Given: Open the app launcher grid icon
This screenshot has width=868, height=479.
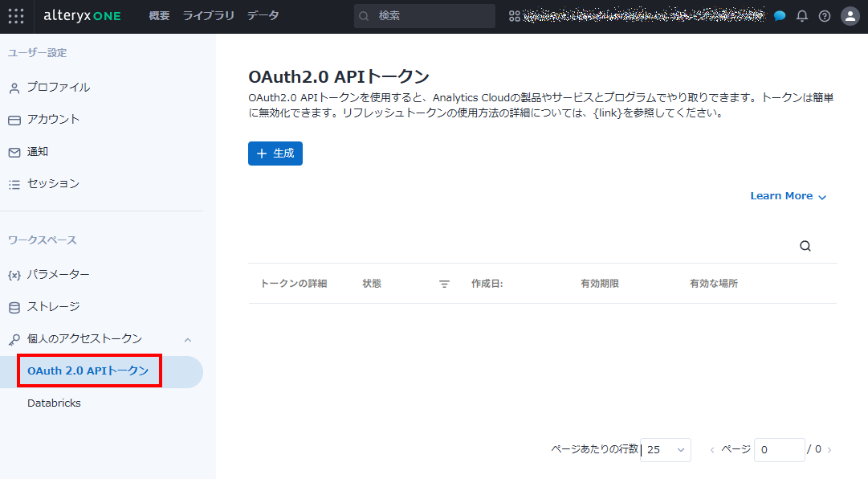Looking at the screenshot, I should [x=16, y=16].
